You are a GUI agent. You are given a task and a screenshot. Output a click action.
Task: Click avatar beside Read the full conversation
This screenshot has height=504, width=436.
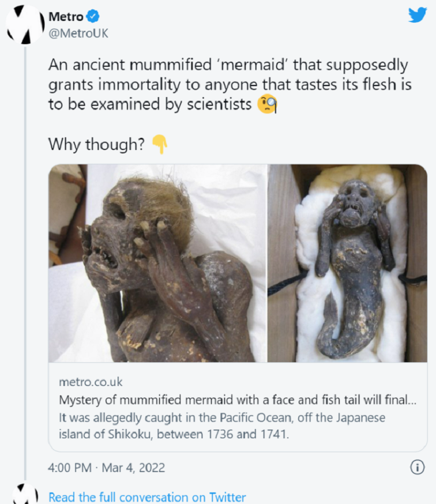coord(25,494)
